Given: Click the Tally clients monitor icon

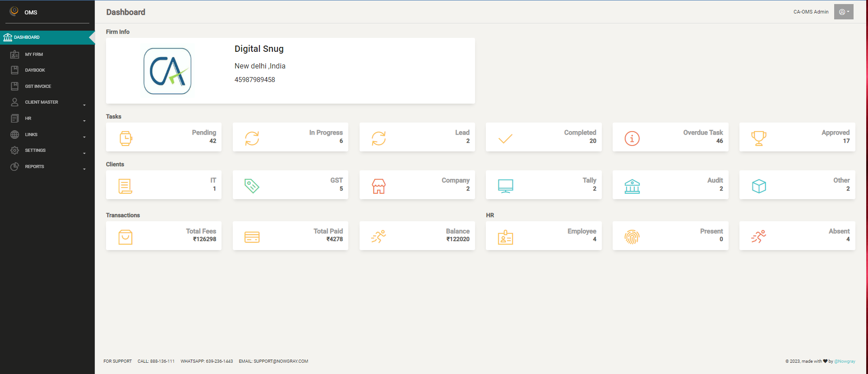Looking at the screenshot, I should 505,186.
